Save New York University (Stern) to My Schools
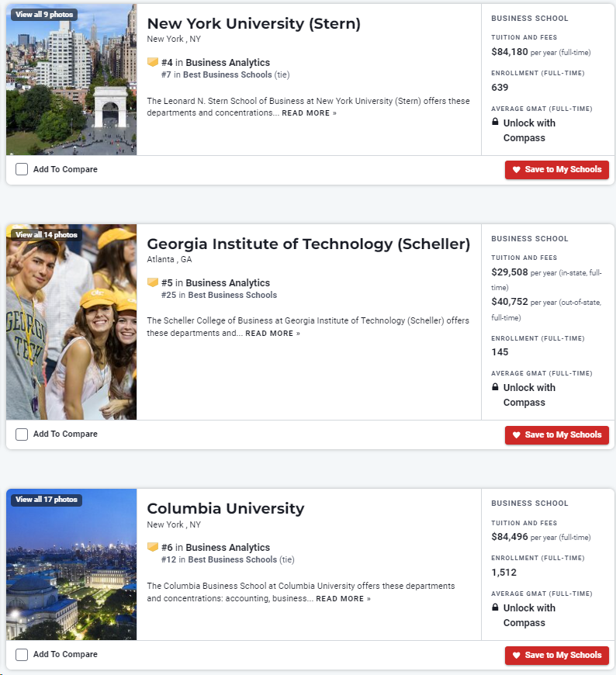Viewport: 616px width, 675px height. coord(556,170)
